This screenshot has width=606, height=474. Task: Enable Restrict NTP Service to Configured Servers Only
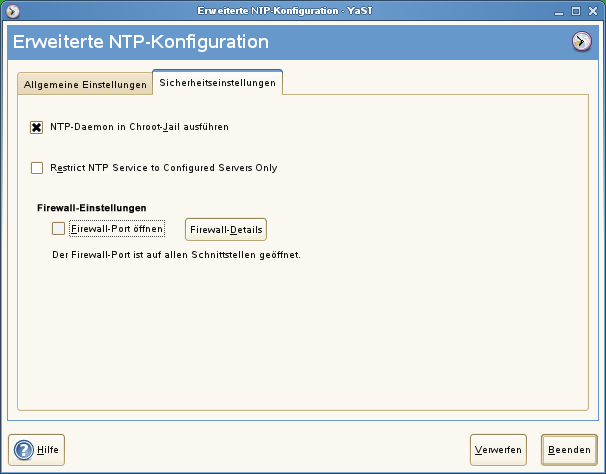(x=37, y=168)
